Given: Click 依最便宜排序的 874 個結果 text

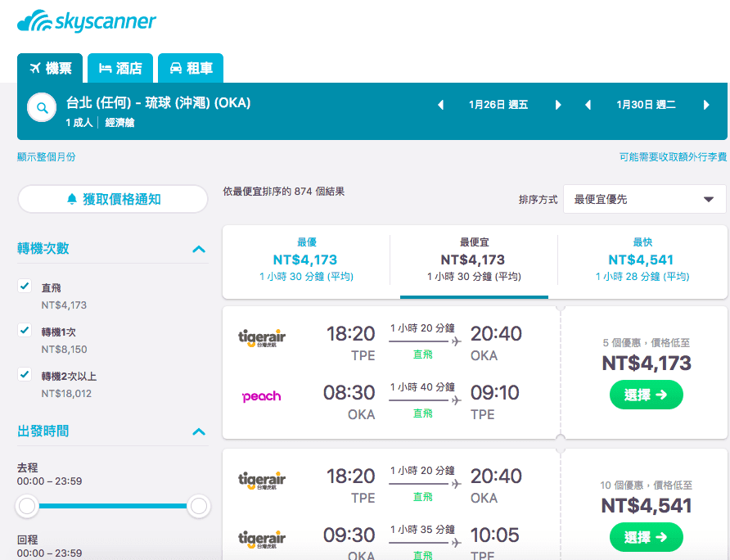Looking at the screenshot, I should (283, 192).
